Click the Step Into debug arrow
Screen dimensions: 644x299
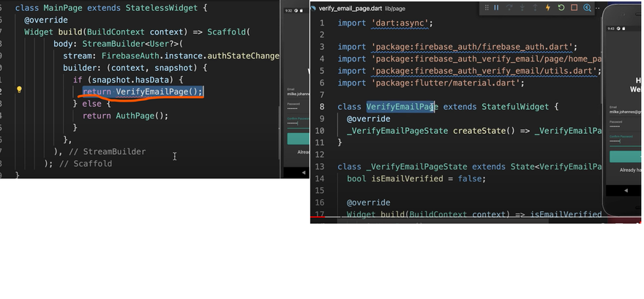click(522, 8)
